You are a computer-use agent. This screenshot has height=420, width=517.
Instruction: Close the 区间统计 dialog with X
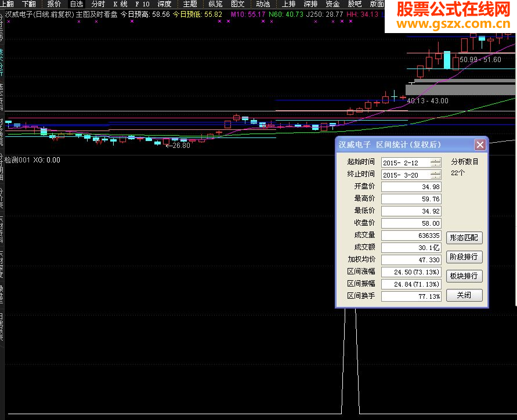(x=480, y=144)
